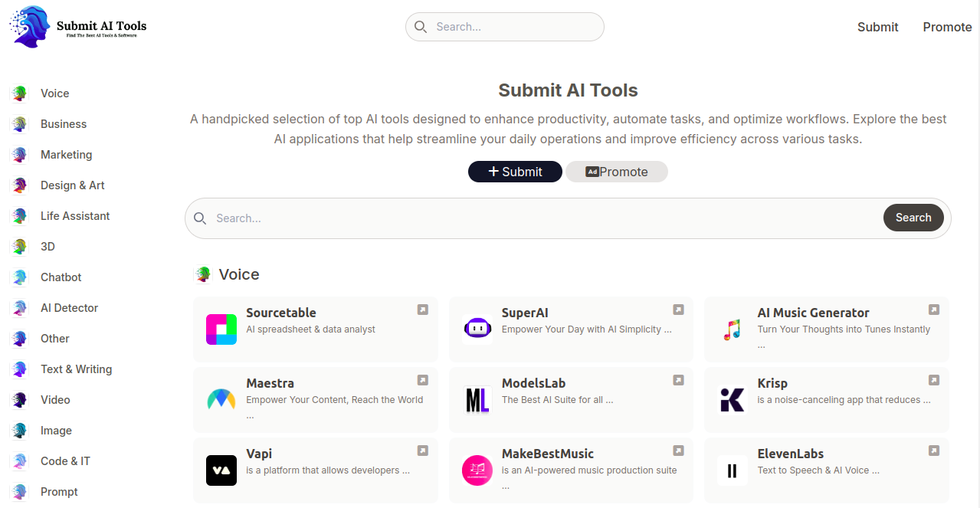Open external link arrow on Sourcetable card
980x508 pixels.
tap(423, 310)
